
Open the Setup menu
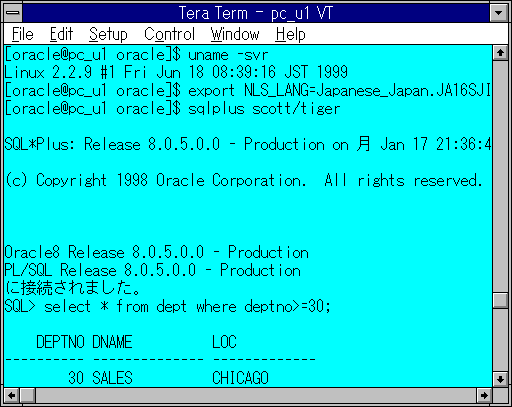[108, 34]
